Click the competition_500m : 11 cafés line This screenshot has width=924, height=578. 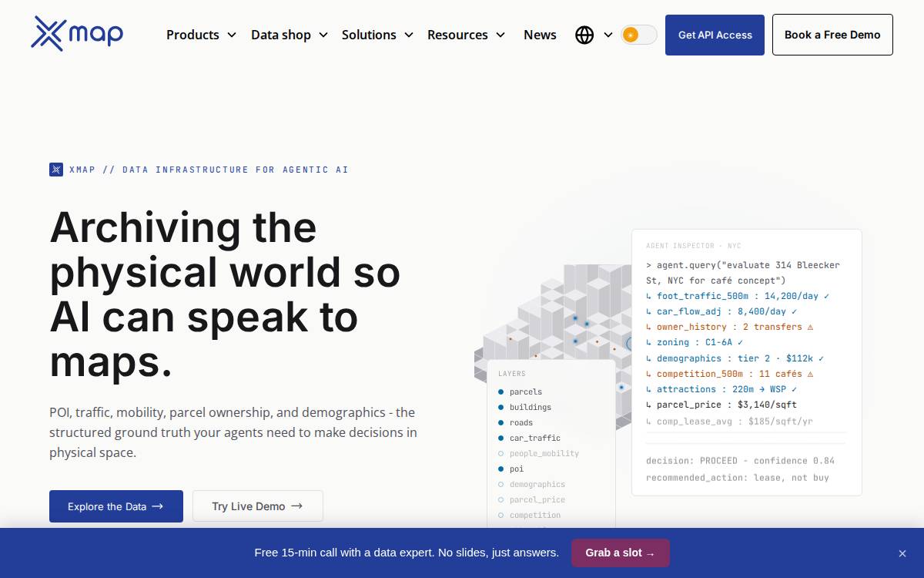coord(730,374)
